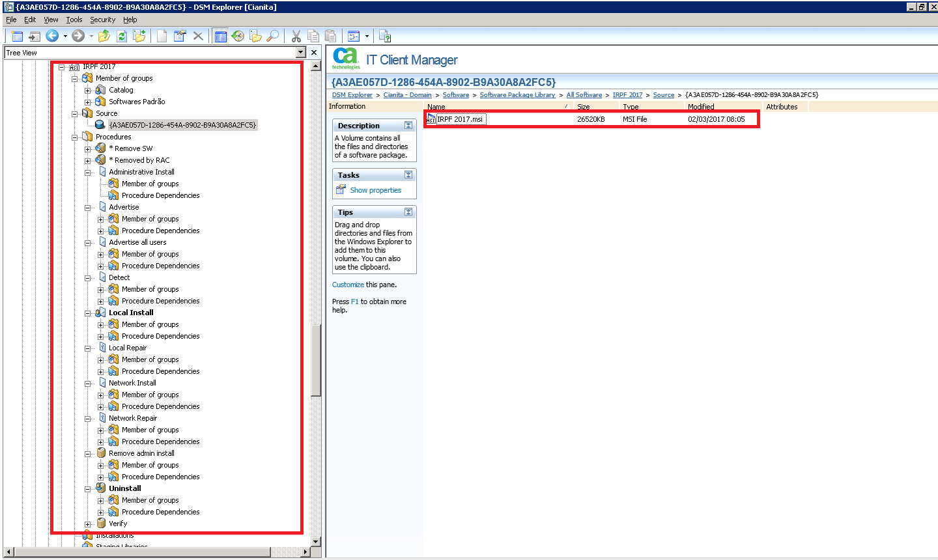Expand the Catalog tree node
Screen dimensions: 938x560
(x=88, y=90)
